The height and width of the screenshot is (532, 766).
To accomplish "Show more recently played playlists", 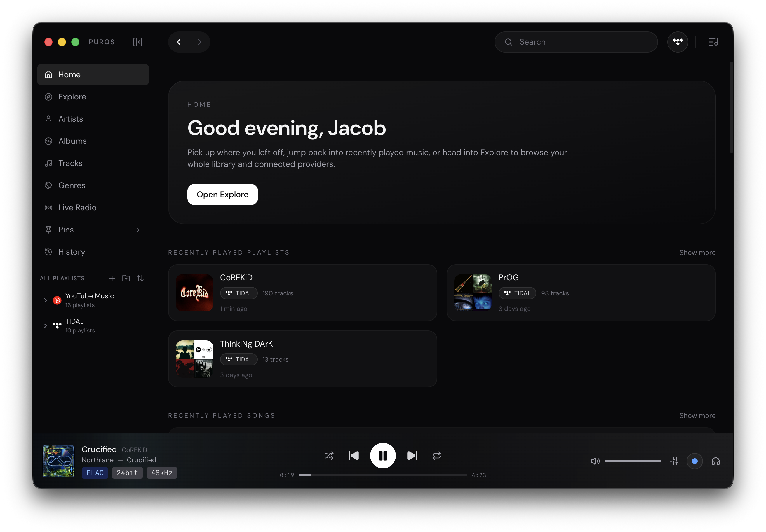I will pos(697,253).
